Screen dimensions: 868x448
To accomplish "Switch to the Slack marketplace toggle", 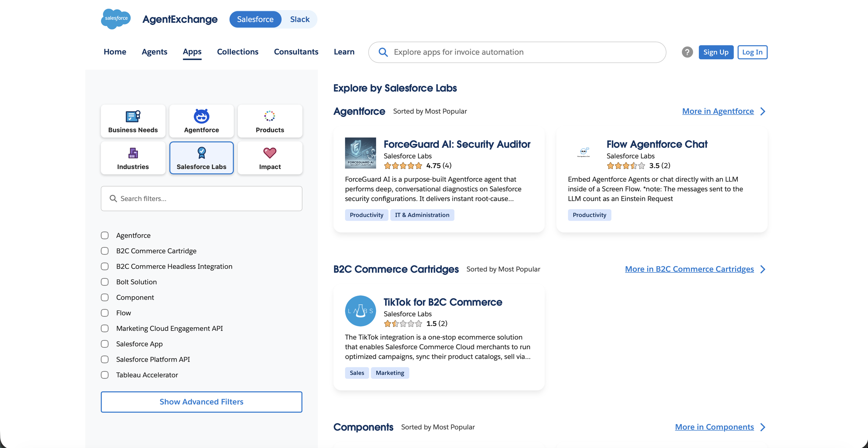I will (300, 19).
